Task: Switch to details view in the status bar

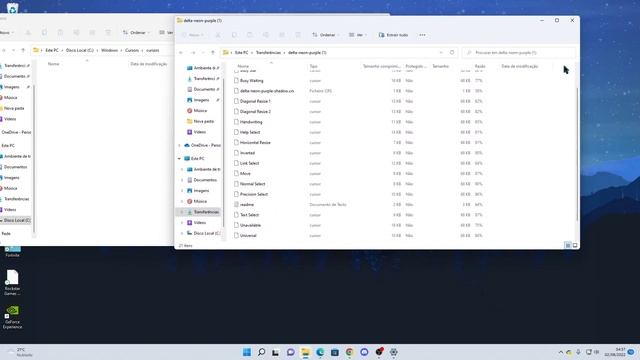Action: pyautogui.click(x=568, y=245)
